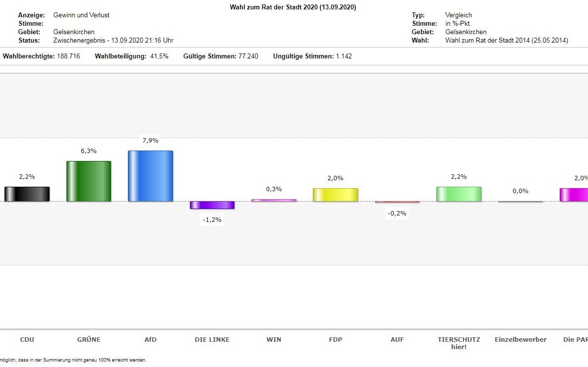Viewport: 588px width, 367px height.
Task: Click the thin pink WIN bar
Action: [x=274, y=200]
